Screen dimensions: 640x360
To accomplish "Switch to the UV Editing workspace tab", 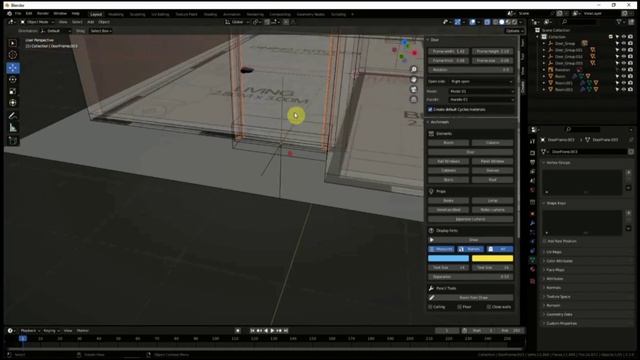I will (160, 14).
